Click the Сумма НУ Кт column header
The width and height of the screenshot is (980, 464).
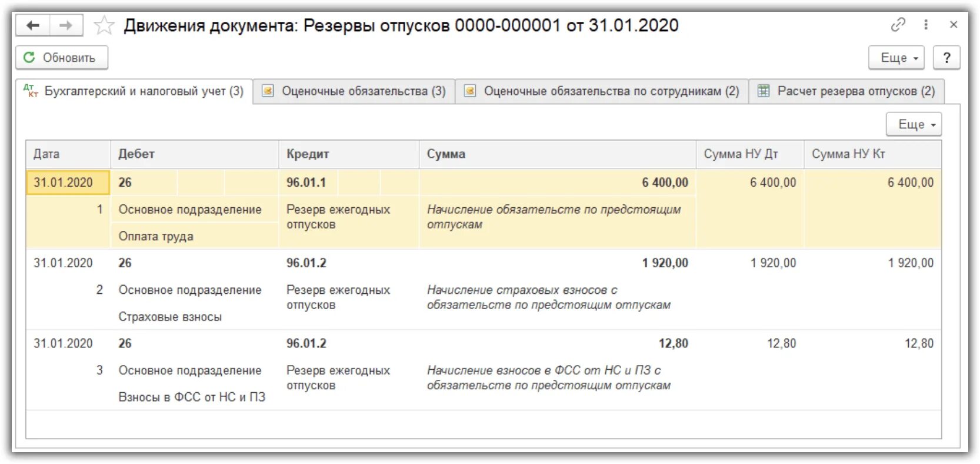pos(872,154)
